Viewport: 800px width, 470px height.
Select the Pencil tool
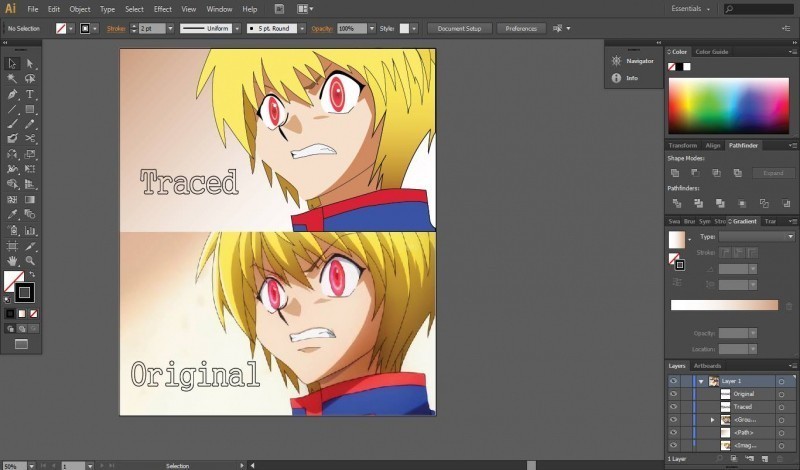tap(30, 124)
